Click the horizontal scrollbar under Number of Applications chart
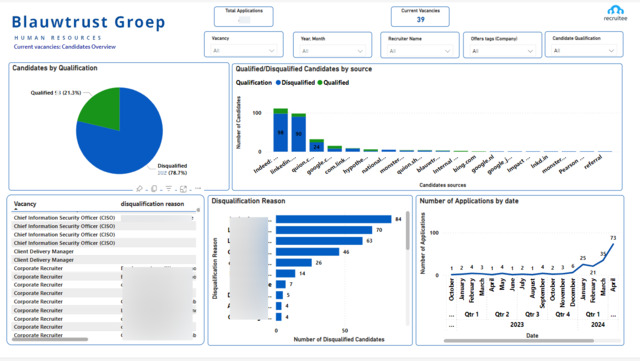Viewport: 640px width, 361px height. pyautogui.click(x=519, y=341)
